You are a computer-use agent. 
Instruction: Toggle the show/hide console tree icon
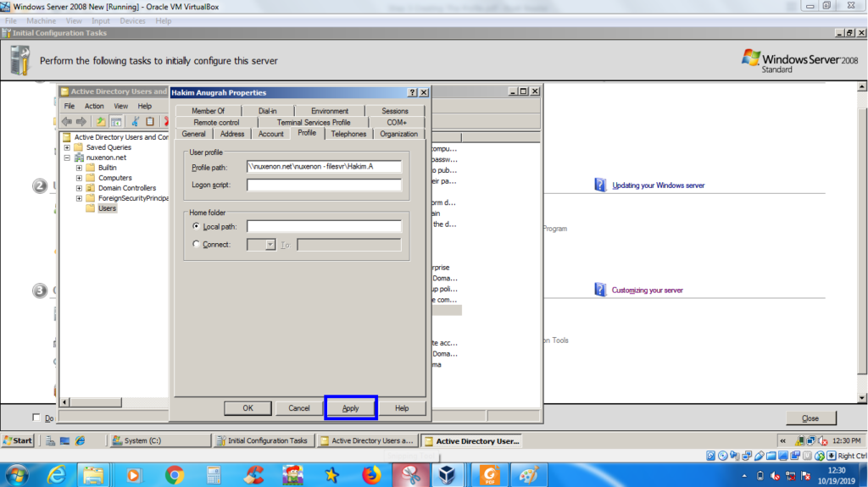[x=115, y=122]
